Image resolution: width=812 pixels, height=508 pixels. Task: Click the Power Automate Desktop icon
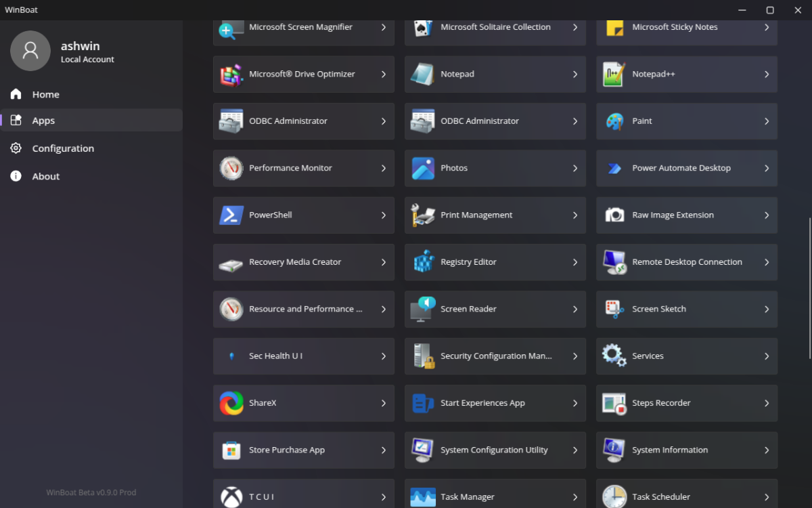click(x=614, y=169)
